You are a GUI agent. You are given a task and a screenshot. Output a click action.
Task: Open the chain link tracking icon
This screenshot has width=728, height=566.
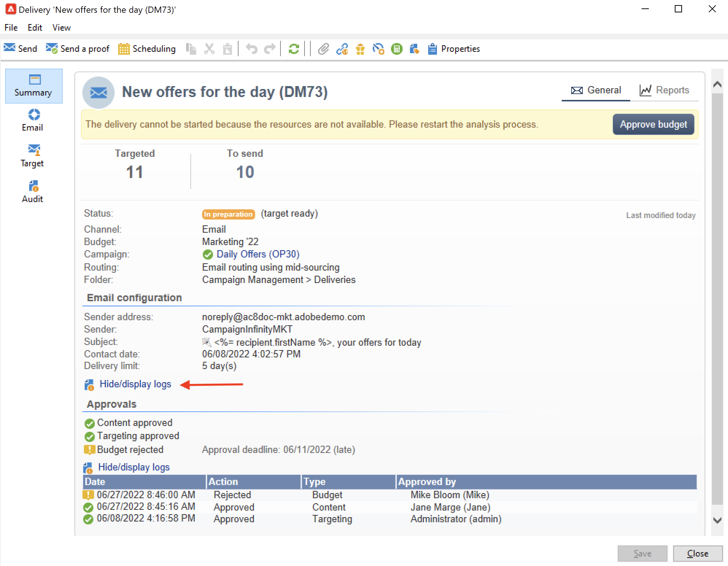(342, 49)
